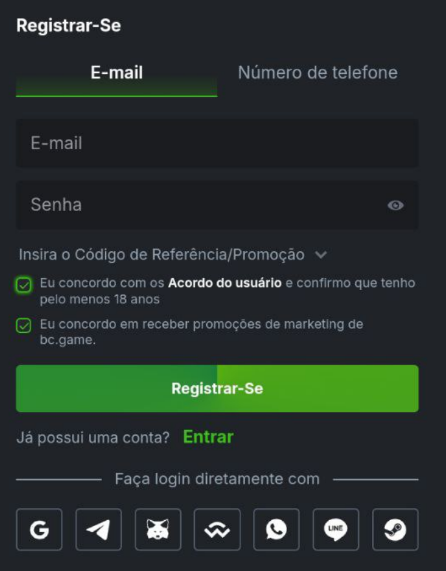Show password with the eye icon
The width and height of the screenshot is (446, 571).
(395, 205)
